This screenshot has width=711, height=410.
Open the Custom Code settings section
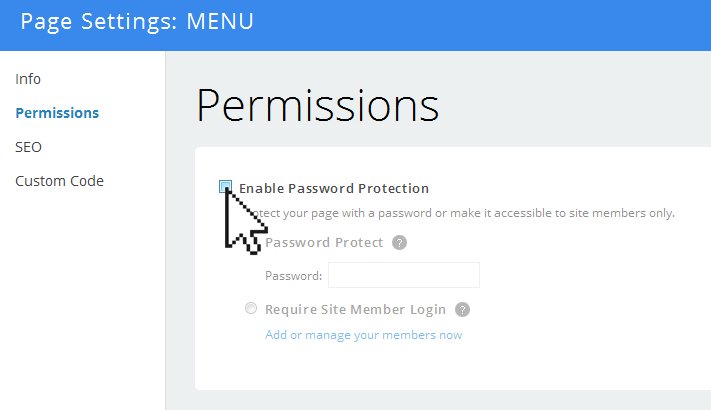(x=59, y=181)
